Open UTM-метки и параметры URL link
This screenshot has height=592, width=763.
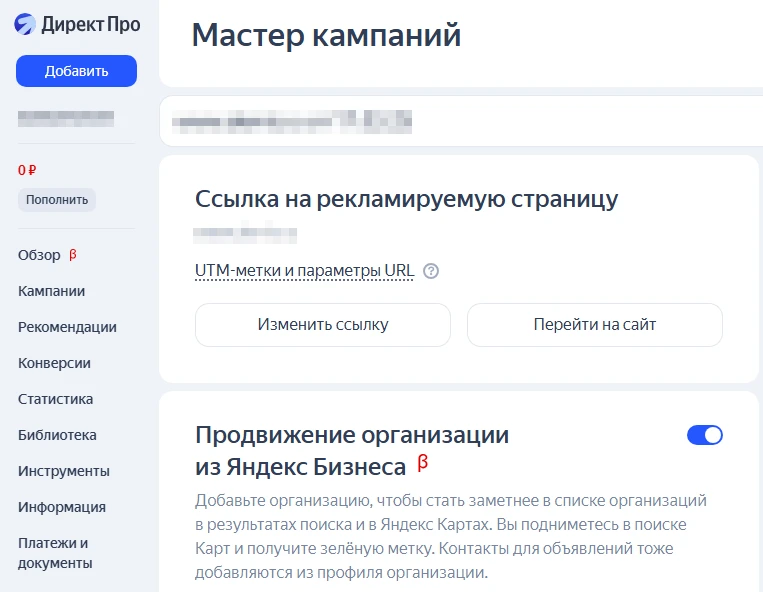304,271
